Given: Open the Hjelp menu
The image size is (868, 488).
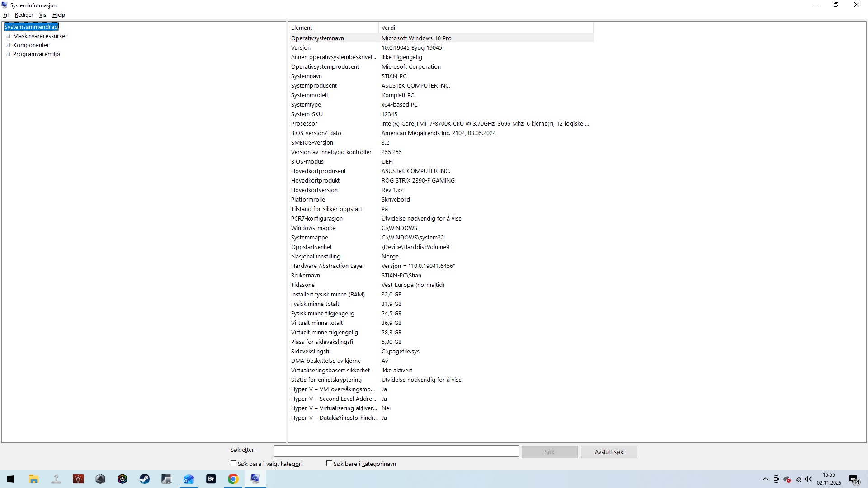Looking at the screenshot, I should [x=59, y=15].
